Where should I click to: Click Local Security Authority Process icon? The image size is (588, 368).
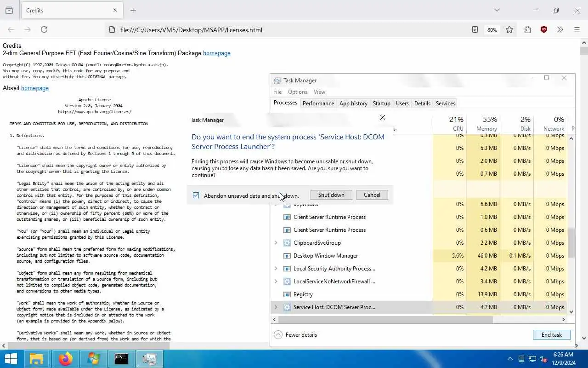click(x=287, y=269)
